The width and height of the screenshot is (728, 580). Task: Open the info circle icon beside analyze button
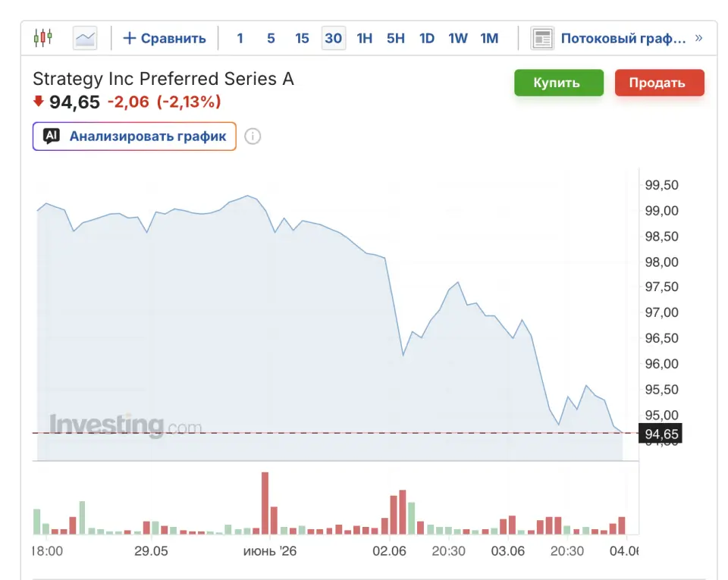[253, 136]
